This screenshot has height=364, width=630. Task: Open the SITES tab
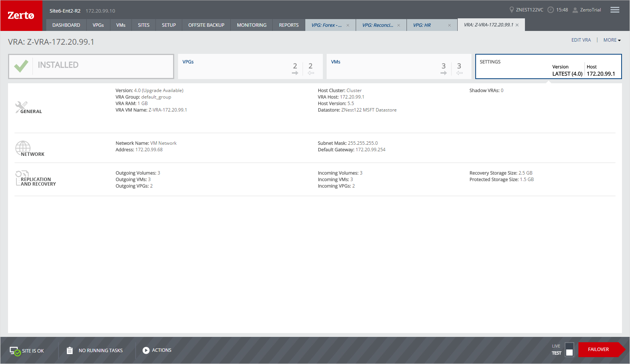[x=144, y=25]
